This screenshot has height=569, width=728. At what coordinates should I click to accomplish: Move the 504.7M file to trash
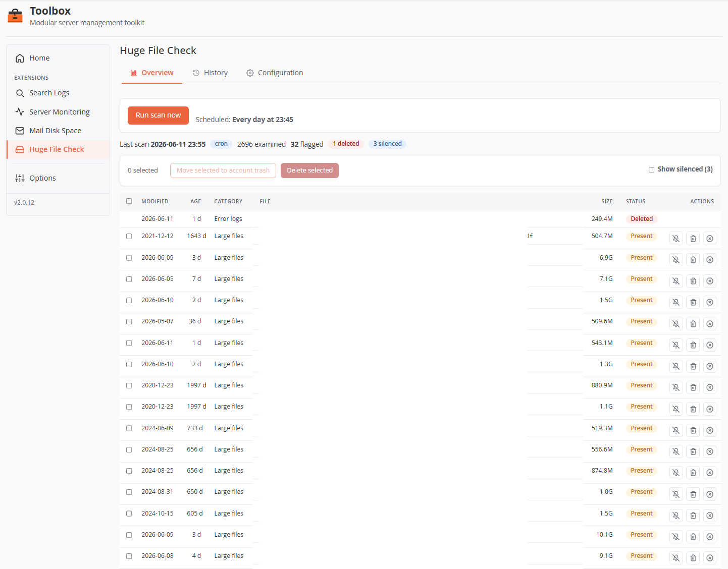coord(693,239)
